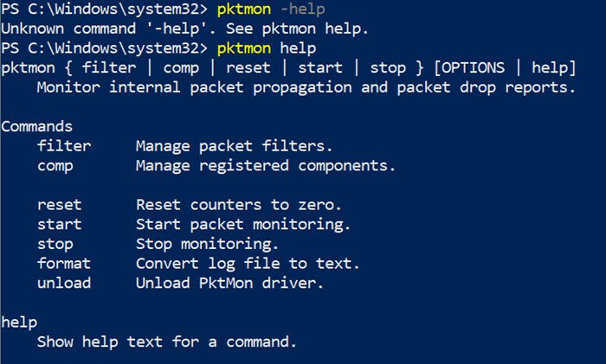Screen dimensions: 606x364
Task: Click 'reset' in the Commands list
Action: tap(60, 205)
